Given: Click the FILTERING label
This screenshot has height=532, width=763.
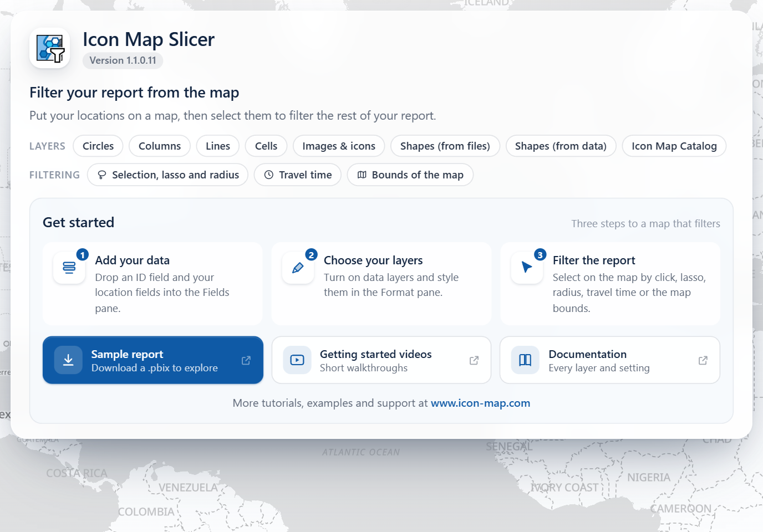Looking at the screenshot, I should tap(54, 175).
